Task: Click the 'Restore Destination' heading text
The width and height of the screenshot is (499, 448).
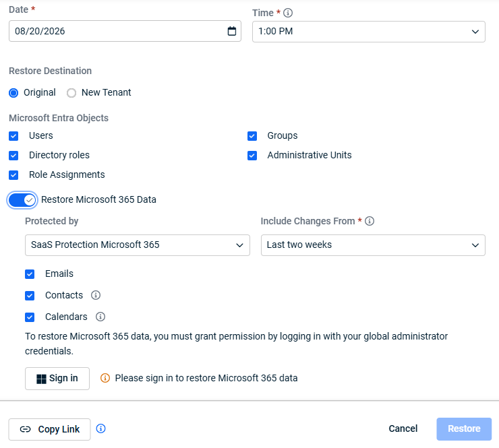Action: (51, 71)
